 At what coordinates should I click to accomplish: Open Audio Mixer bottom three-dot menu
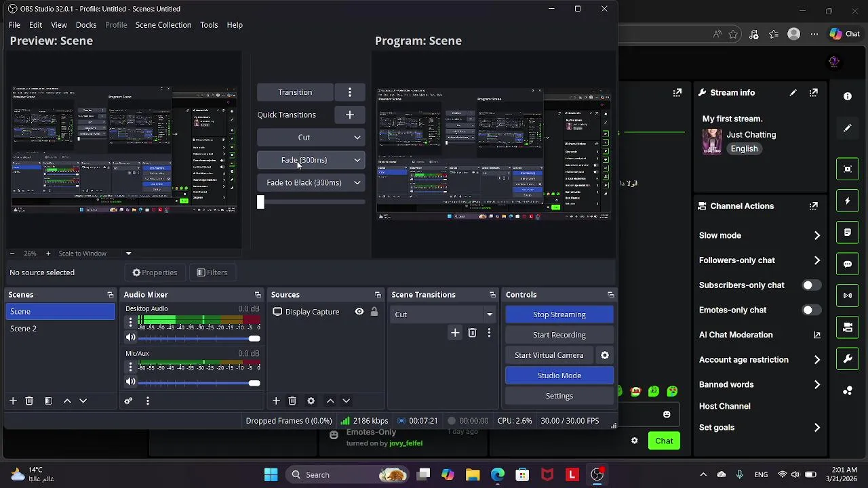[147, 401]
